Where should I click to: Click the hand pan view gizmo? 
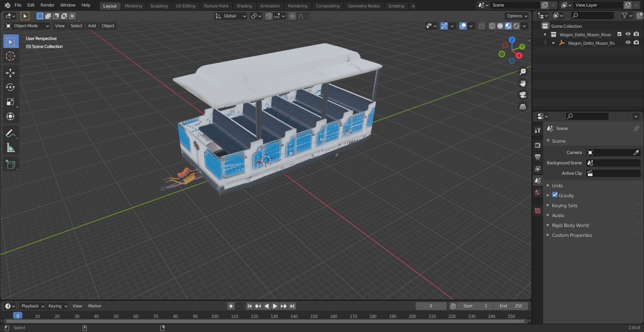pyautogui.click(x=522, y=83)
